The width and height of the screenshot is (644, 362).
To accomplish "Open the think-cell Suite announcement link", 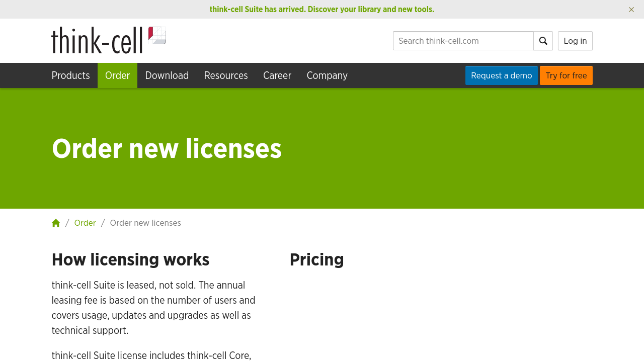I will point(321,9).
